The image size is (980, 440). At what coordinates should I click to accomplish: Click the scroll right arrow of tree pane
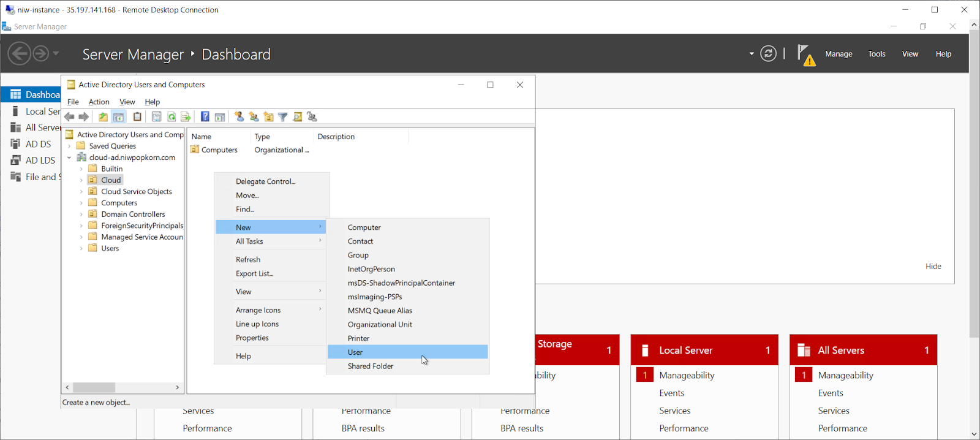point(178,387)
